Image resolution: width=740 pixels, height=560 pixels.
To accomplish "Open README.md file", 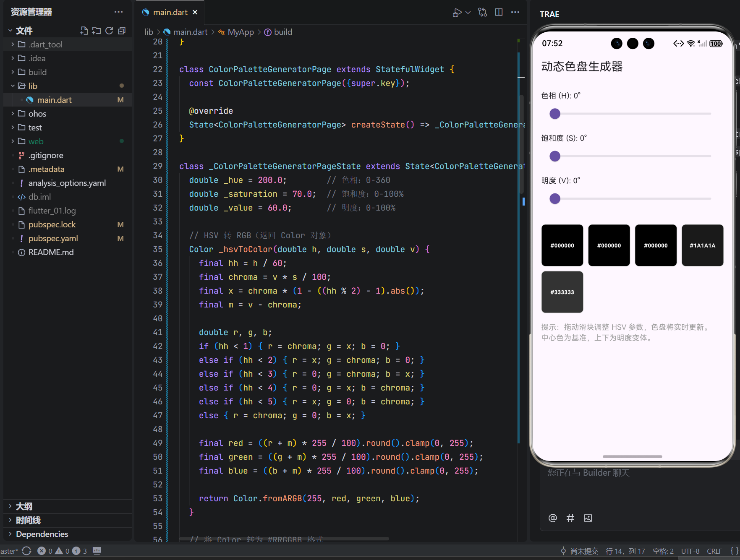I will coord(67,252).
